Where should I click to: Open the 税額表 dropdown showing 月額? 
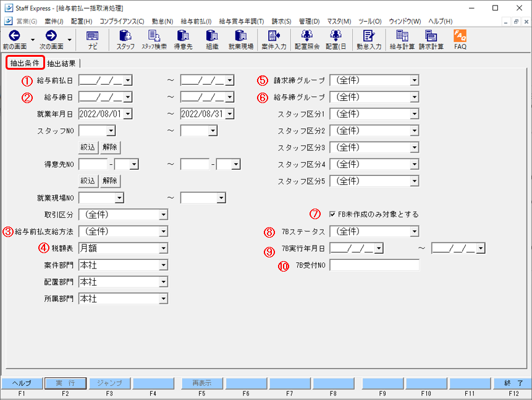[x=163, y=248]
